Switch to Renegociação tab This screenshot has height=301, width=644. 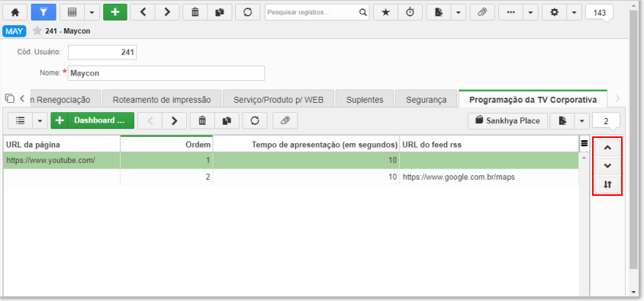click(x=65, y=100)
